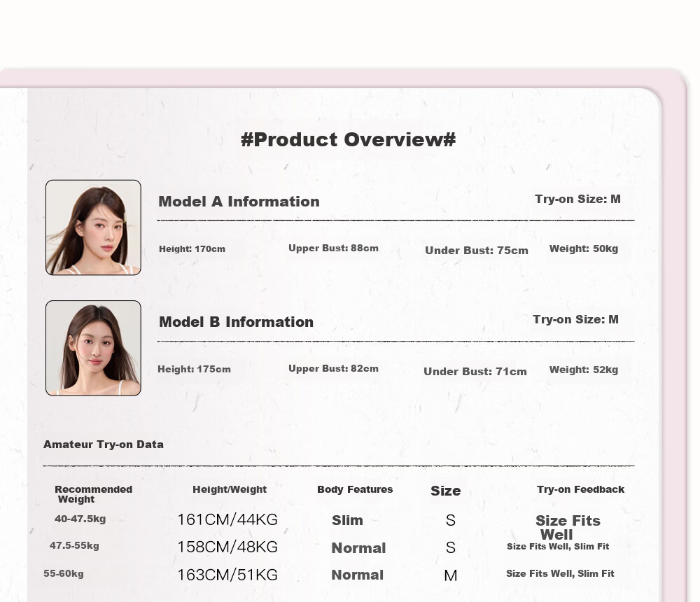700x602 pixels.
Task: Click the 'Height/Weight' column header
Action: pyautogui.click(x=230, y=489)
